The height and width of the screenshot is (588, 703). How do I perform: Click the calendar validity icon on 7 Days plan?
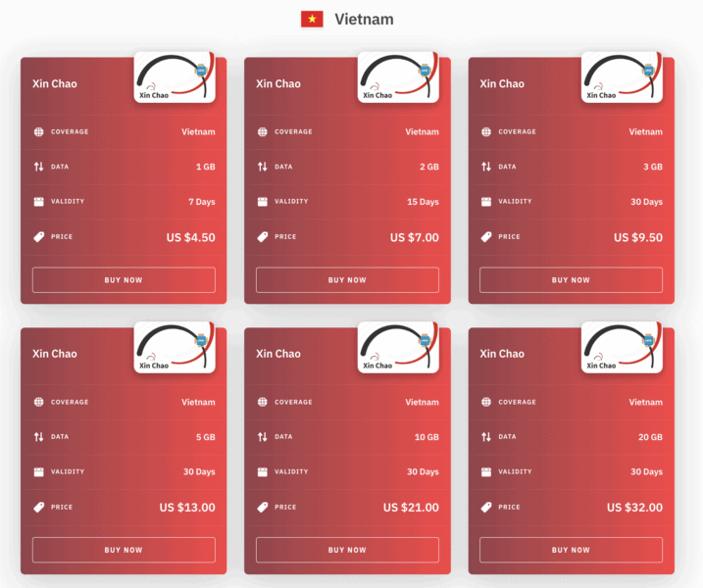[39, 202]
